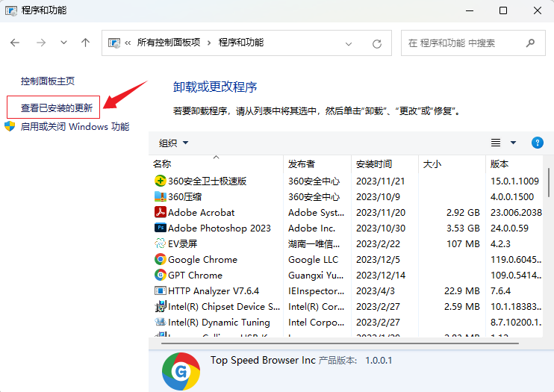554x392 pixels.
Task: Click publisher Google LLC cell
Action: pos(313,259)
